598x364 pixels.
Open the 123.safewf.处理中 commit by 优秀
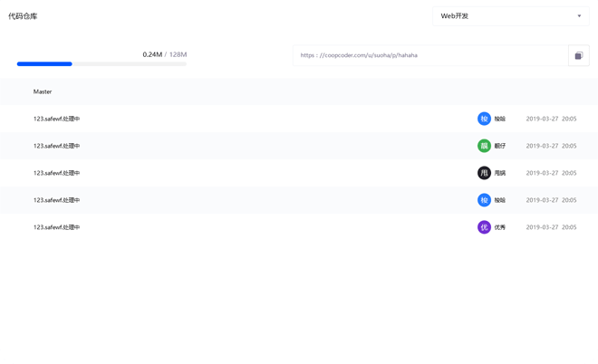[56, 227]
